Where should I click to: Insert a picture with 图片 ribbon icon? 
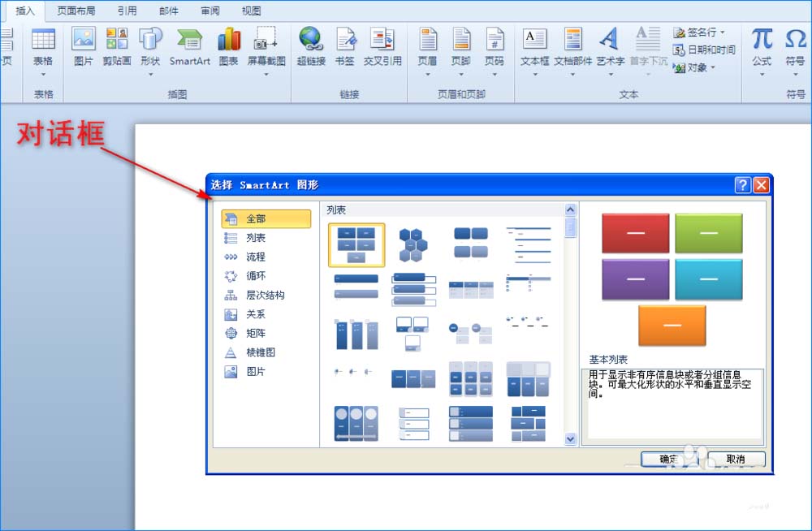[84, 47]
